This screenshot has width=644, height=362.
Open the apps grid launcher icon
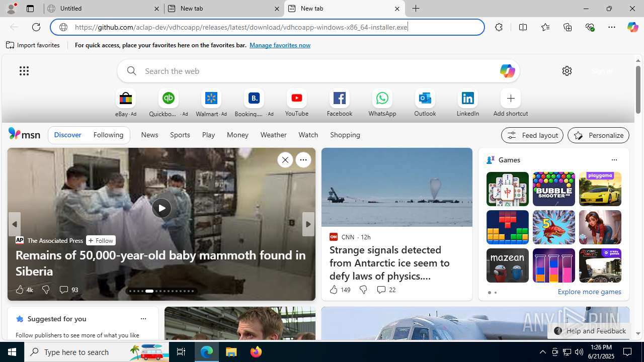pos(24,71)
